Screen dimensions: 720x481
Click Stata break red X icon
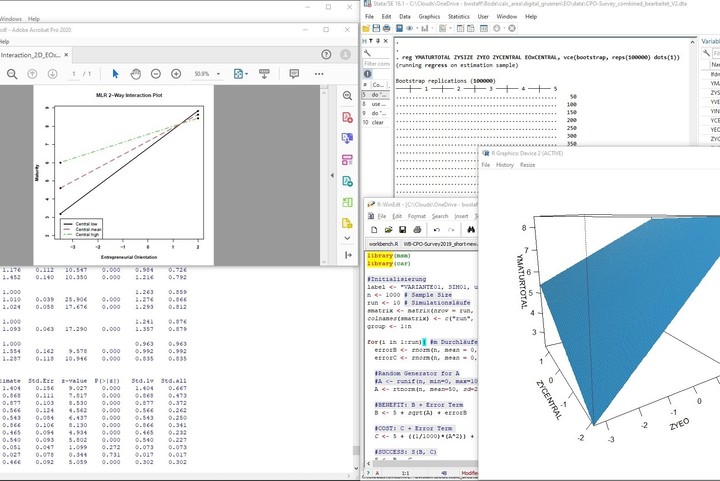pos(512,28)
